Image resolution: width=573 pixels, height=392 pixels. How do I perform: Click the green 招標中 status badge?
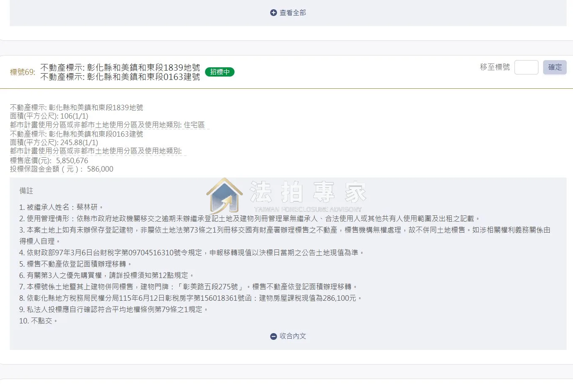tap(220, 72)
